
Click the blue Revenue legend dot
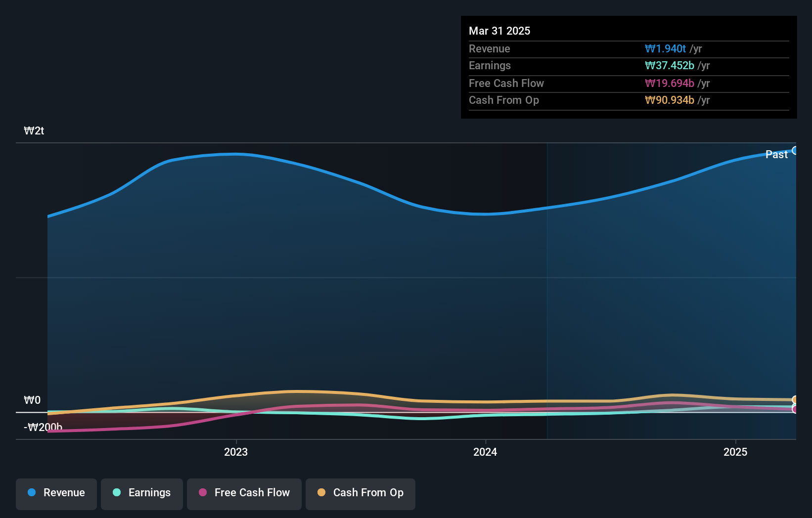click(x=32, y=492)
